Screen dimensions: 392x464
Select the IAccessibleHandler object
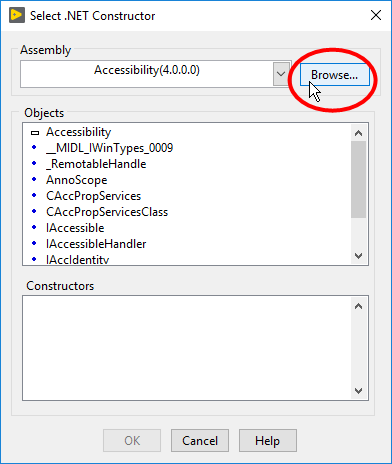(96, 244)
